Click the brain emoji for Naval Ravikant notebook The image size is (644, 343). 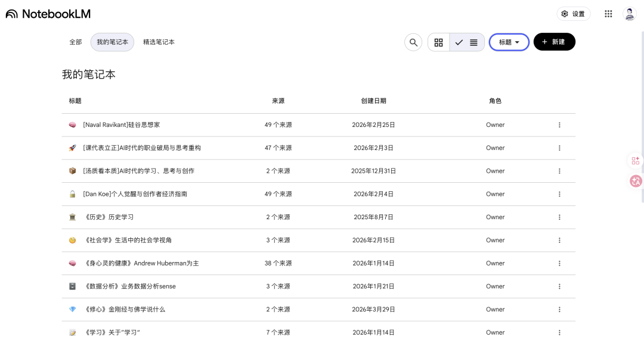72,124
